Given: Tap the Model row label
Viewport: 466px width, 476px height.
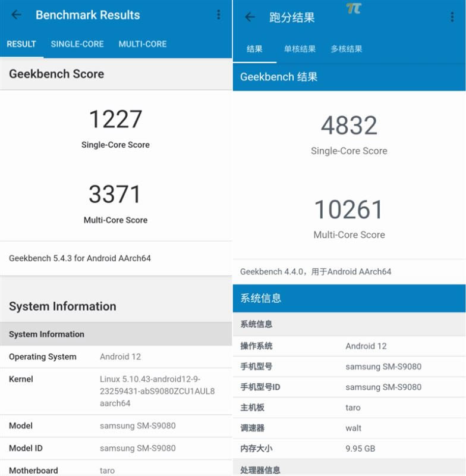Looking at the screenshot, I should tap(21, 425).
